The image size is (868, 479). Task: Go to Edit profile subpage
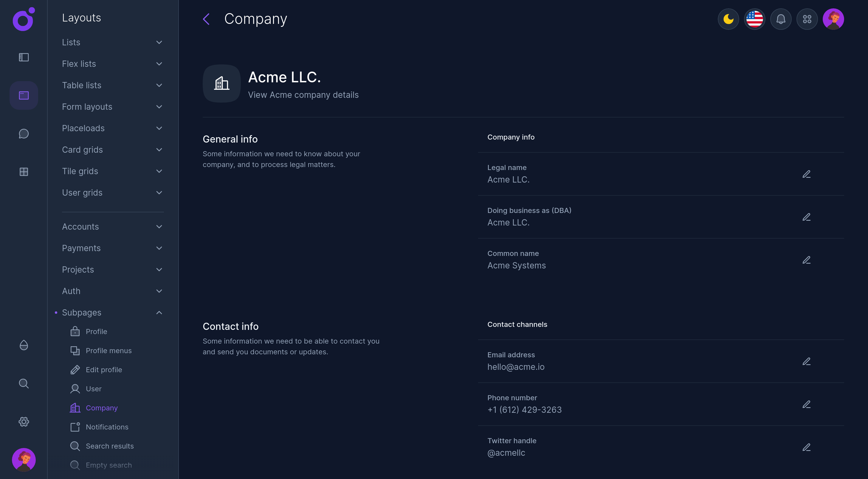point(104,370)
